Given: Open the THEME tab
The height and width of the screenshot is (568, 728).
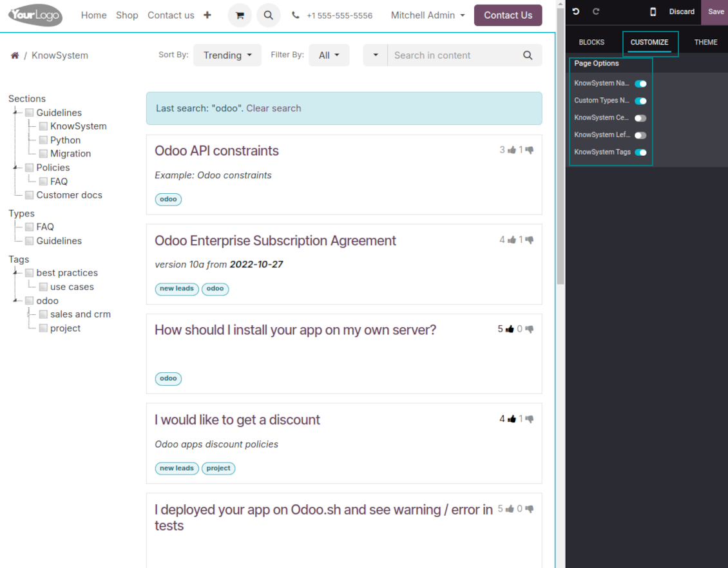Looking at the screenshot, I should 705,43.
